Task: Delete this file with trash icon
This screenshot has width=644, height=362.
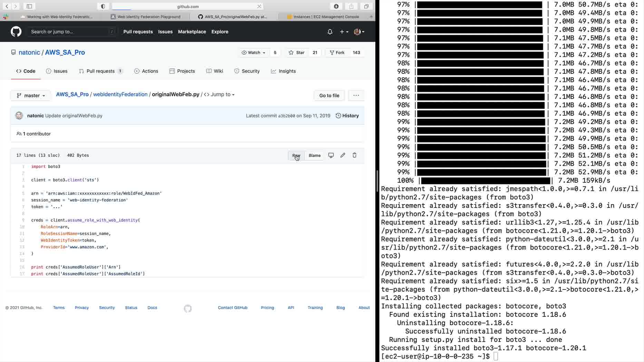Action: click(x=354, y=155)
